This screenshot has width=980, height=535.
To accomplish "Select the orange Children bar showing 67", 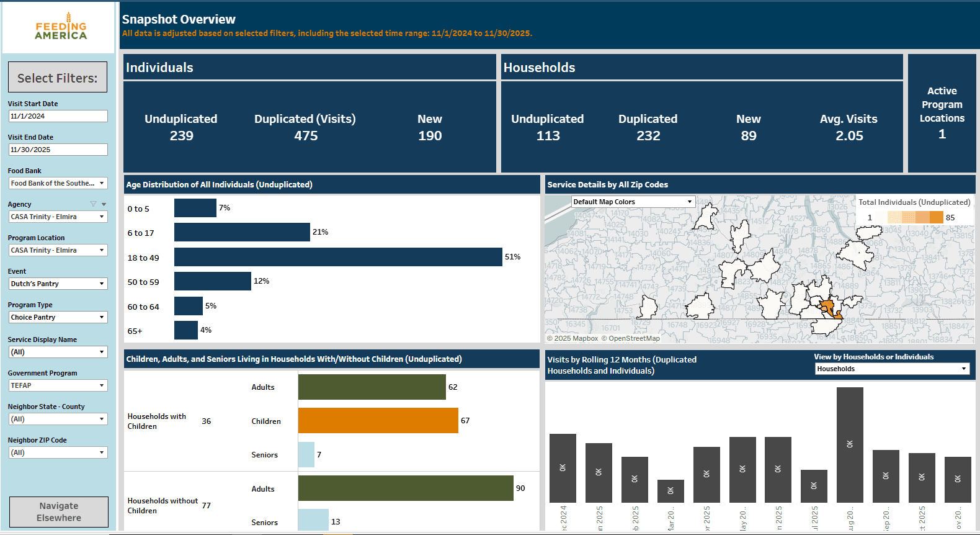I will click(378, 421).
